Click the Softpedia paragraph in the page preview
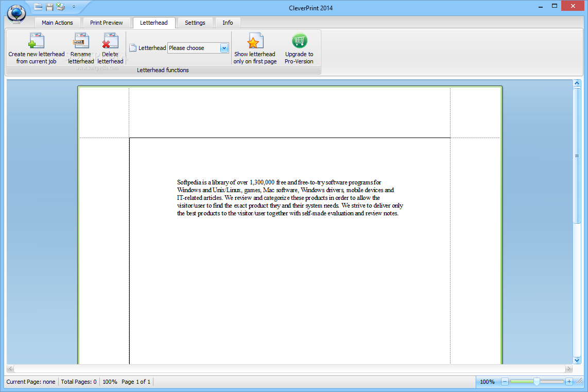The image size is (588, 392). (290, 198)
